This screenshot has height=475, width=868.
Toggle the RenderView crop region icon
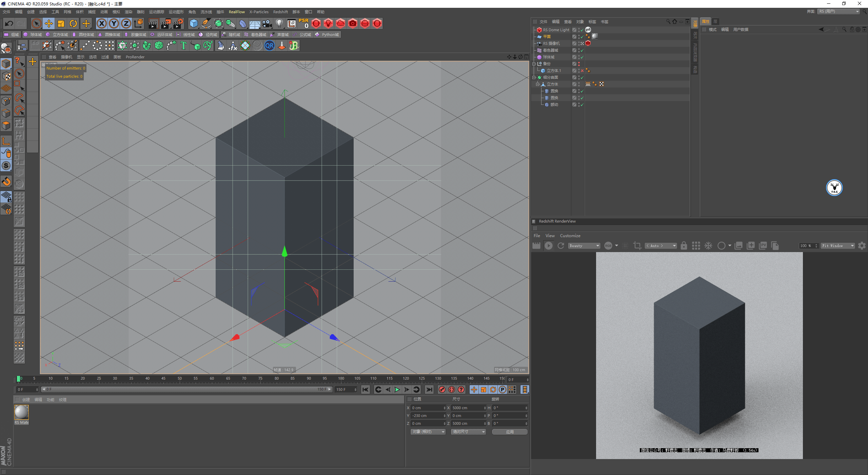[x=637, y=246]
